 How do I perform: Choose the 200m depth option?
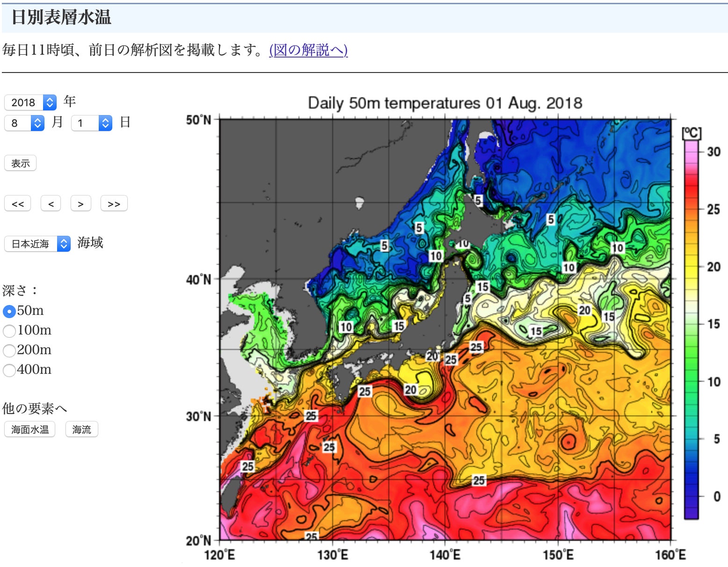point(9,350)
